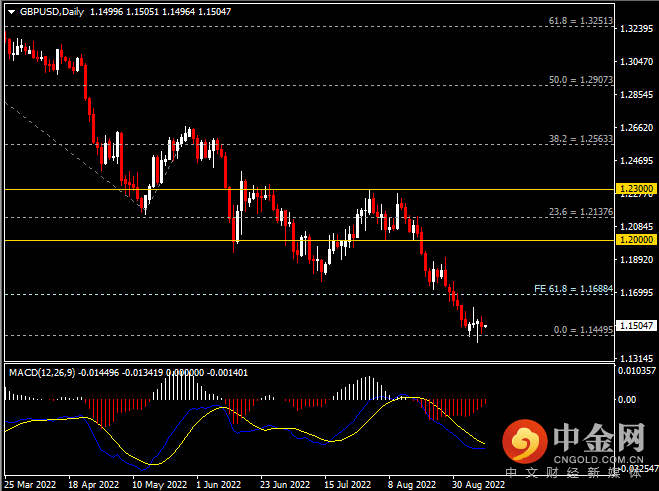This screenshot has height=491, width=659.
Task: Click the 25 Mar 2022 date marker
Action: pos(30,485)
